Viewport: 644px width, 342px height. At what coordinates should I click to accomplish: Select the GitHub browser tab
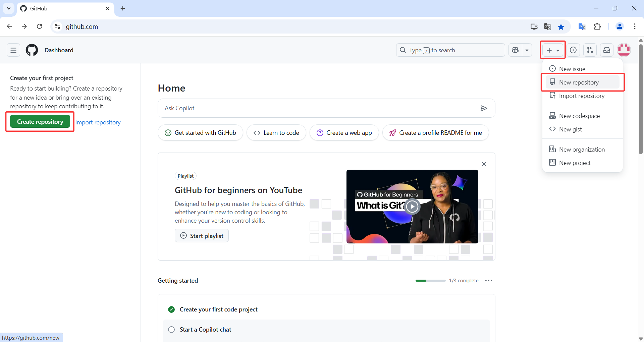click(65, 8)
